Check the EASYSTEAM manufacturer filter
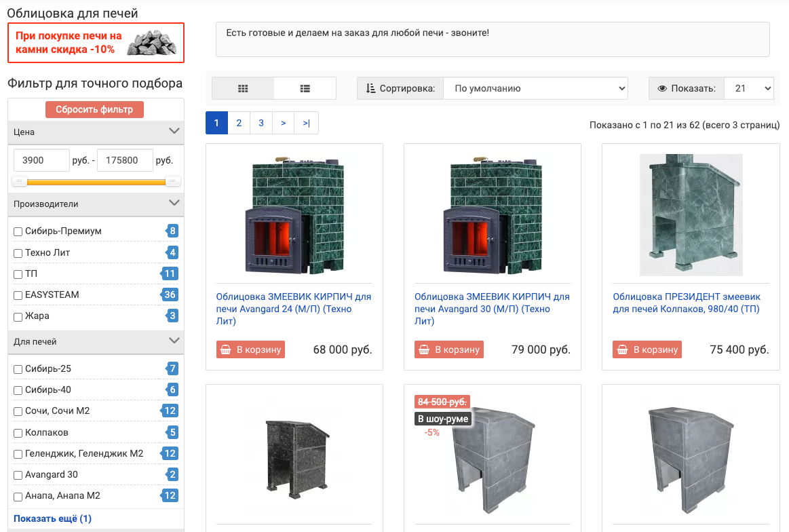This screenshot has width=789, height=532. tap(18, 296)
